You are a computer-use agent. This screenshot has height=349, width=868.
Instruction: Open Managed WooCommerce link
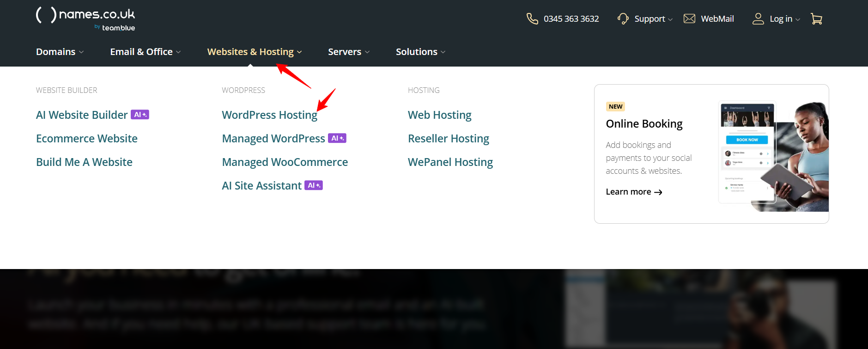tap(285, 162)
